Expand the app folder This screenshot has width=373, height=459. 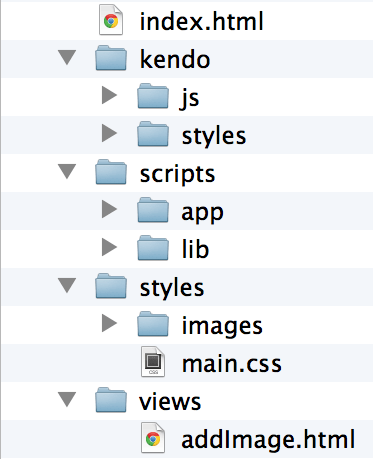pos(109,209)
